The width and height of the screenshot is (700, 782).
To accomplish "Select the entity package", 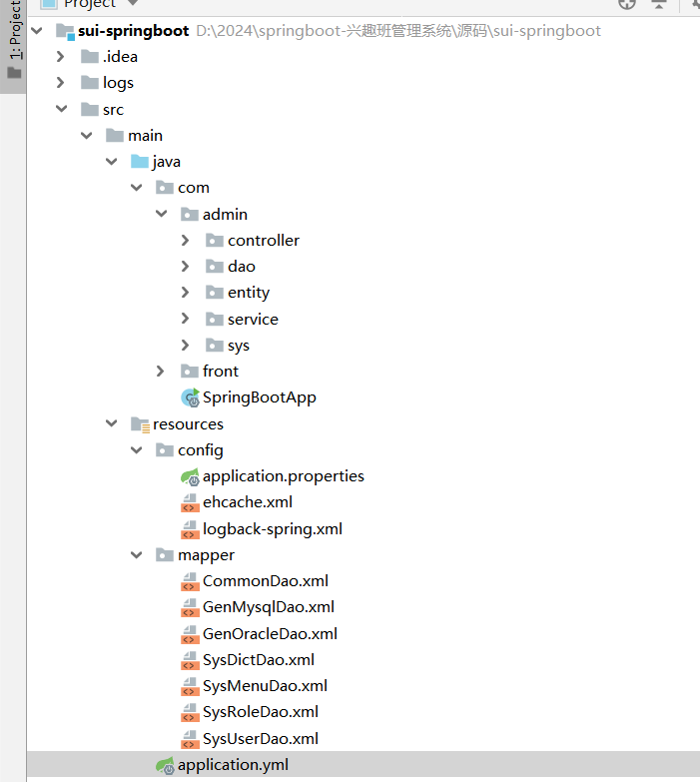I will [x=248, y=293].
